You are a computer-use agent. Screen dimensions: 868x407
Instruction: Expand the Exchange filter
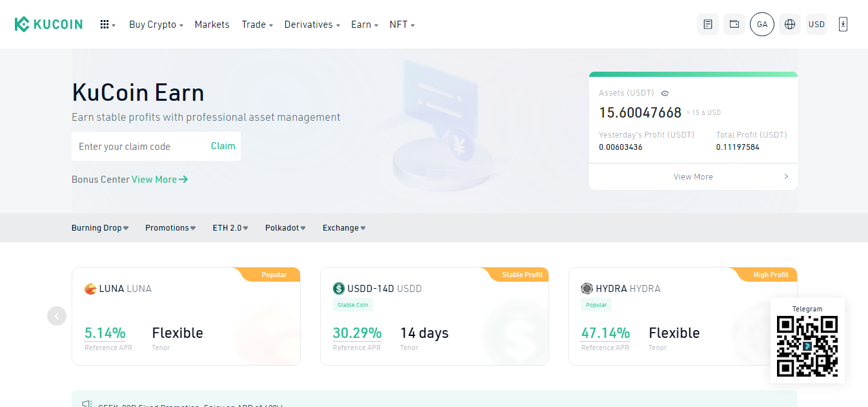pyautogui.click(x=343, y=227)
